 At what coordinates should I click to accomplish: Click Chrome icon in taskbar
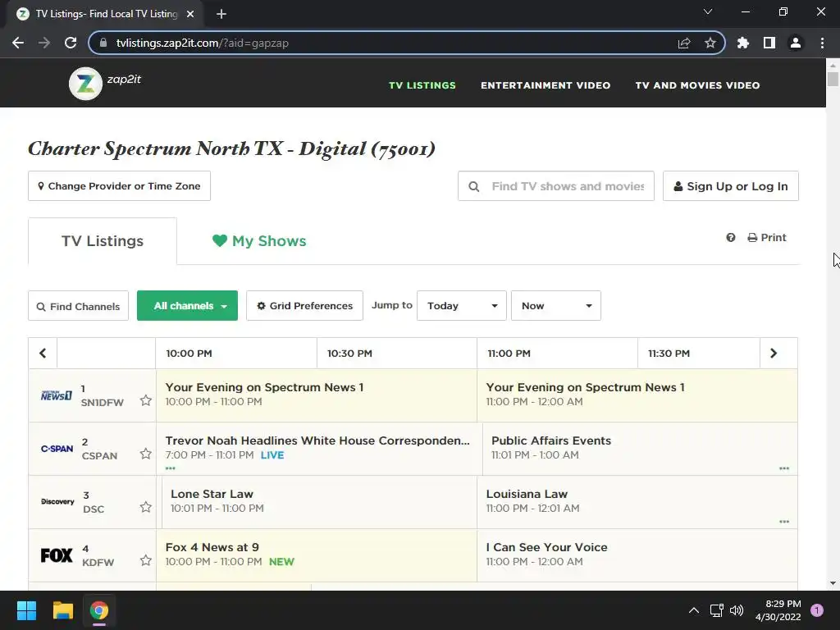coord(99,610)
